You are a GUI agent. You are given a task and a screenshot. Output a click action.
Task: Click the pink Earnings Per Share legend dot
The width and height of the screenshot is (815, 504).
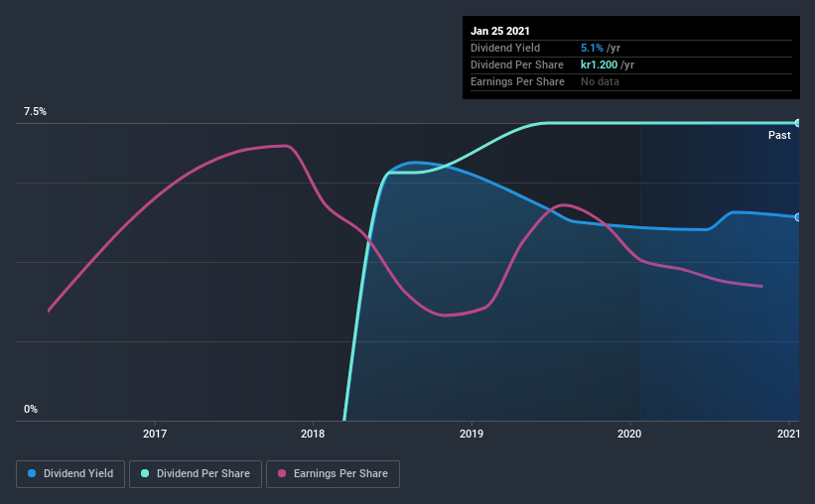pyautogui.click(x=282, y=473)
